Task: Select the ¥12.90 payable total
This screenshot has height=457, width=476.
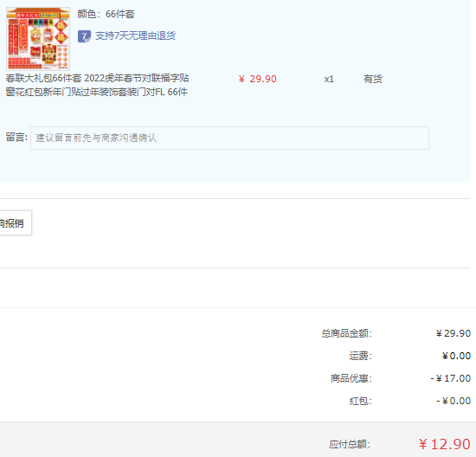Action: click(445, 444)
